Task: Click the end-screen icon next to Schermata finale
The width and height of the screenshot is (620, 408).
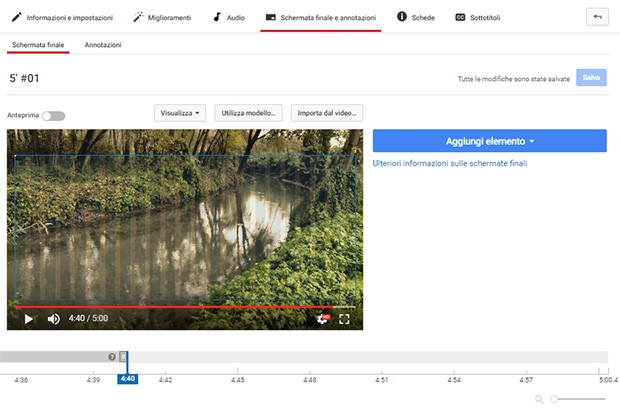Action: coord(270,17)
